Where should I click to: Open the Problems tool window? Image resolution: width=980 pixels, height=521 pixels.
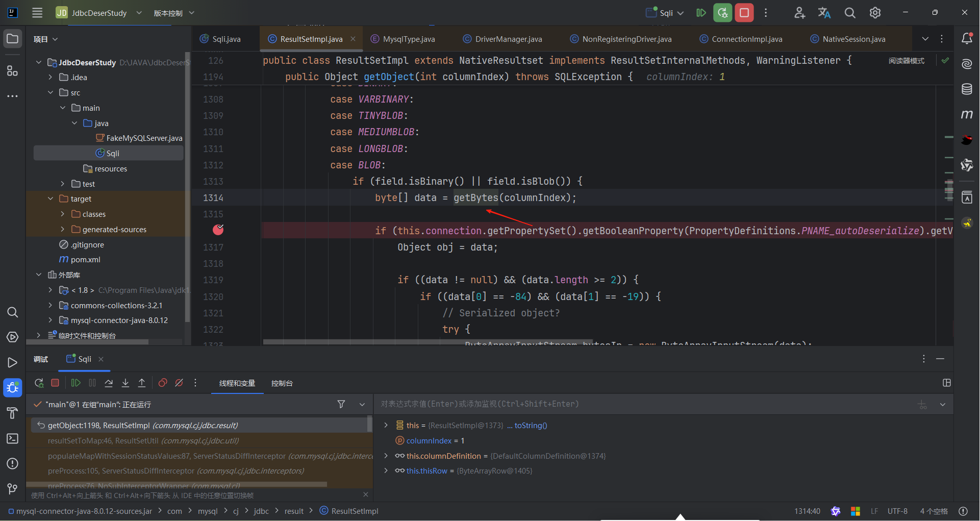(13, 463)
